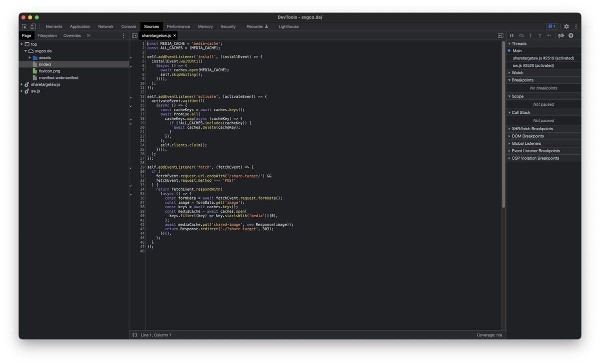Open DevTools settings gear
600x364 pixels.
pyautogui.click(x=566, y=26)
